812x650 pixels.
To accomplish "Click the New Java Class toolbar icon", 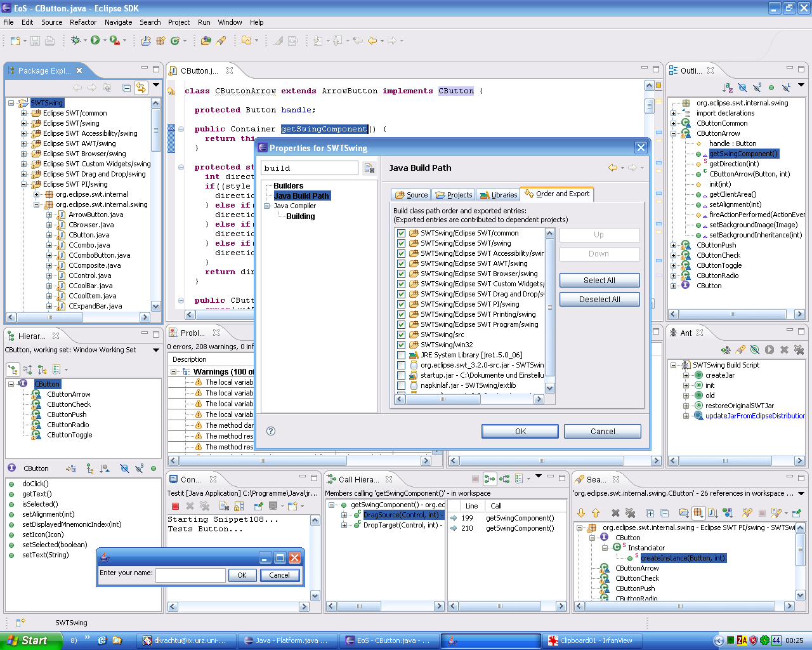I will (175, 41).
